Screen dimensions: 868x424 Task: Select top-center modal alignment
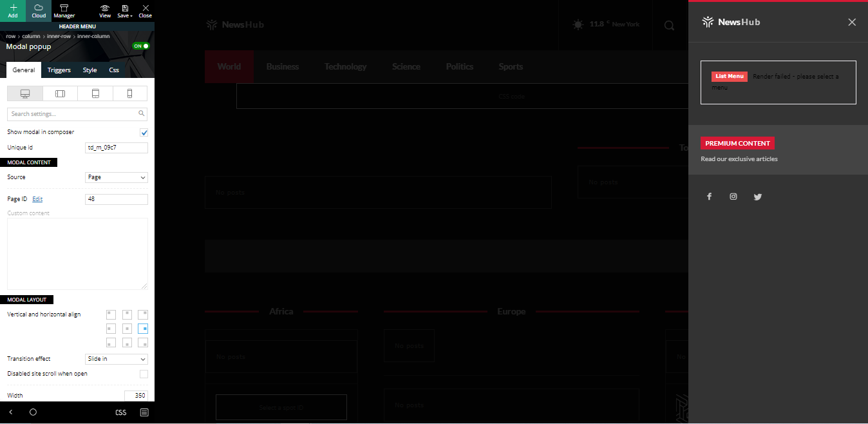127,314
